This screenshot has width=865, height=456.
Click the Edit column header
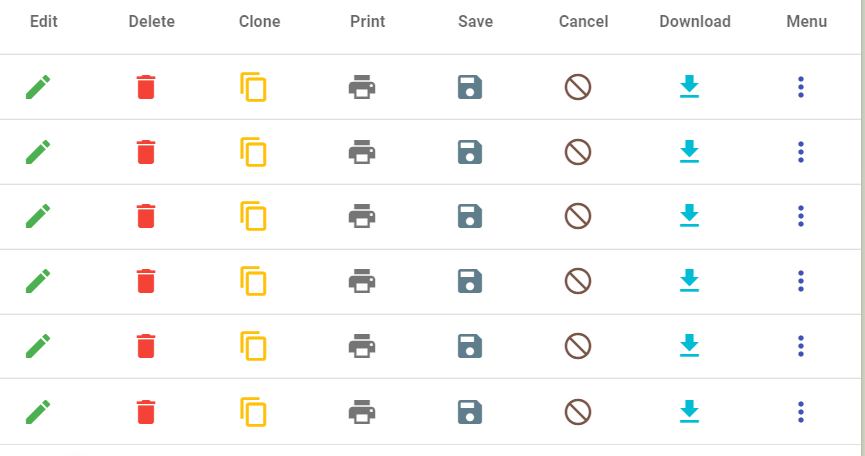44,22
